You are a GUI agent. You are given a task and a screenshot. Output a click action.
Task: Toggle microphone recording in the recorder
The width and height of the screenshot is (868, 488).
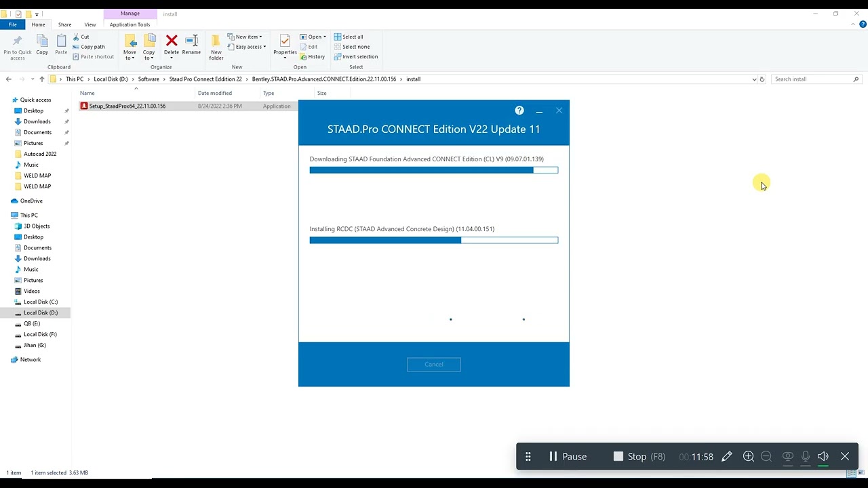(806, 457)
